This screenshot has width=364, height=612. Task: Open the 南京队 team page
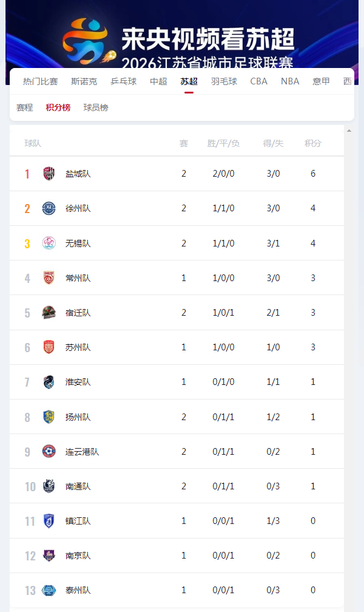click(79, 555)
